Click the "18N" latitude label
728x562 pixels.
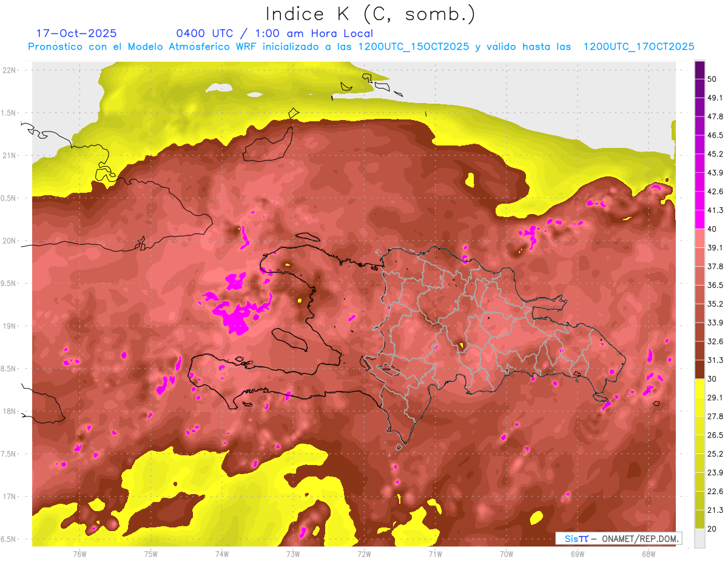point(9,412)
